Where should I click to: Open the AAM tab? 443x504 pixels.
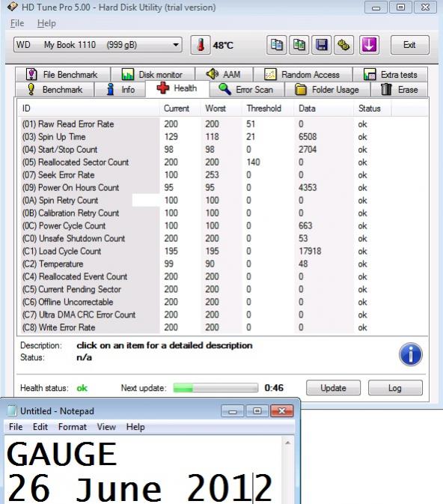tap(224, 75)
